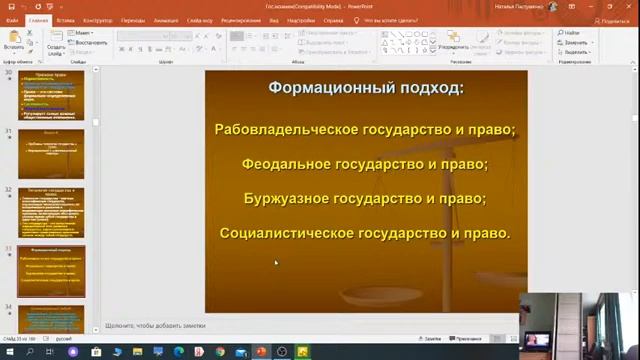Screen dimensions: 640x360
Task: Open the Заменить replace dropdown
Action: tap(576, 42)
